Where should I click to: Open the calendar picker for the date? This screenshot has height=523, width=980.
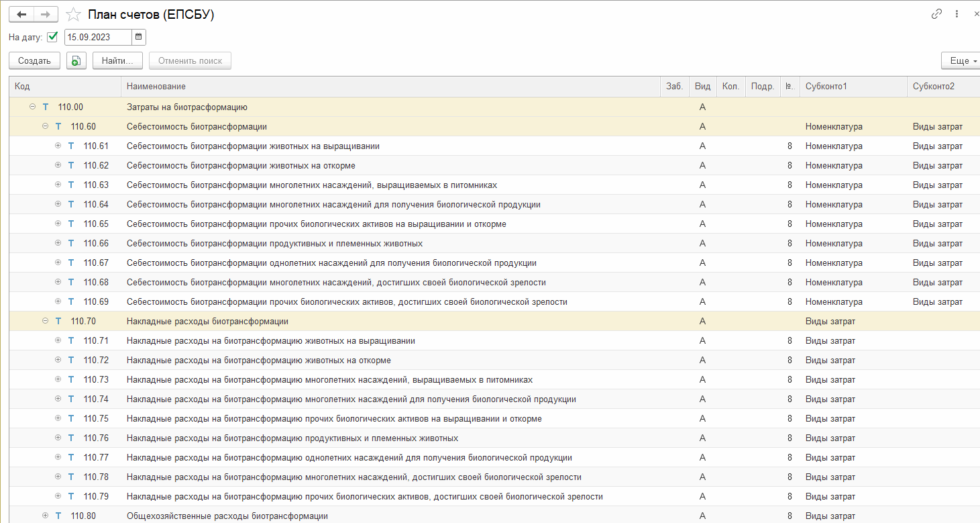tap(138, 37)
